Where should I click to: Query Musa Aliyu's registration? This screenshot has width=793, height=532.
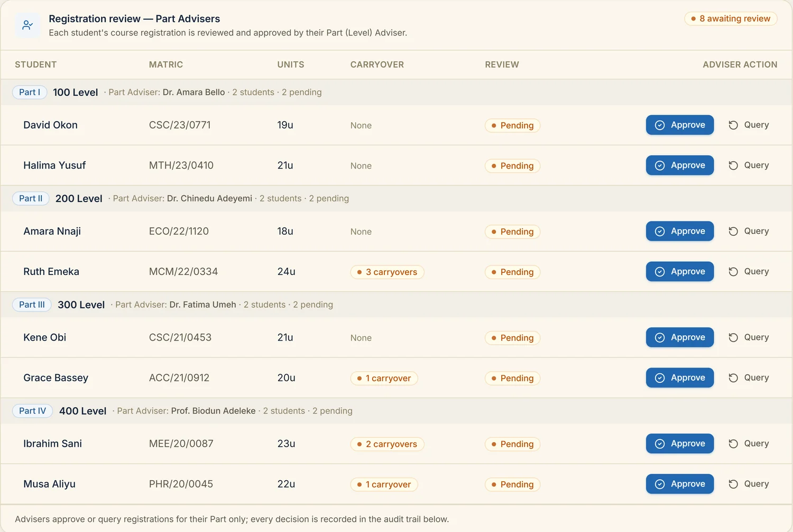749,484
